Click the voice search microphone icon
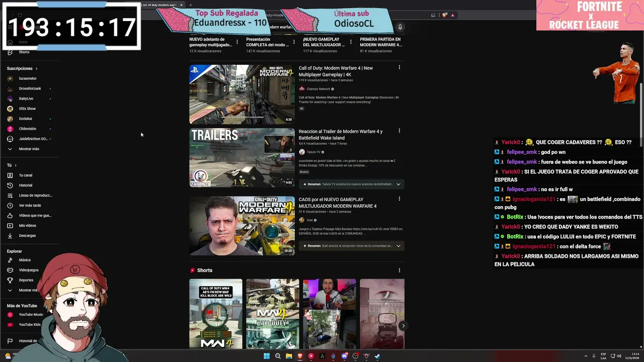 [x=400, y=27]
